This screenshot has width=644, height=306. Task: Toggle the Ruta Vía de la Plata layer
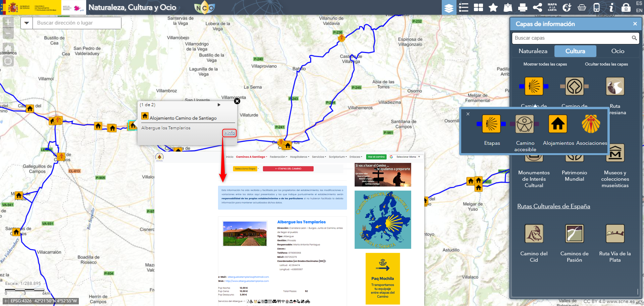615,233
